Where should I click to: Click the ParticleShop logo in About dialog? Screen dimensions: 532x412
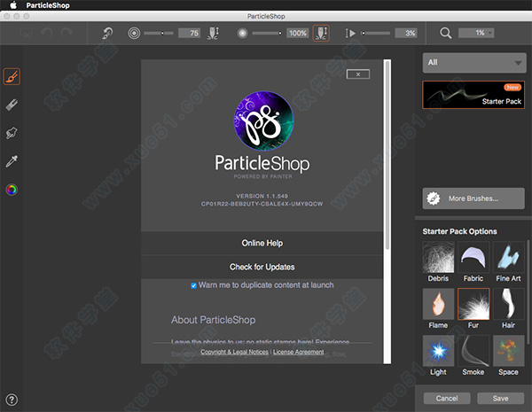[263, 120]
